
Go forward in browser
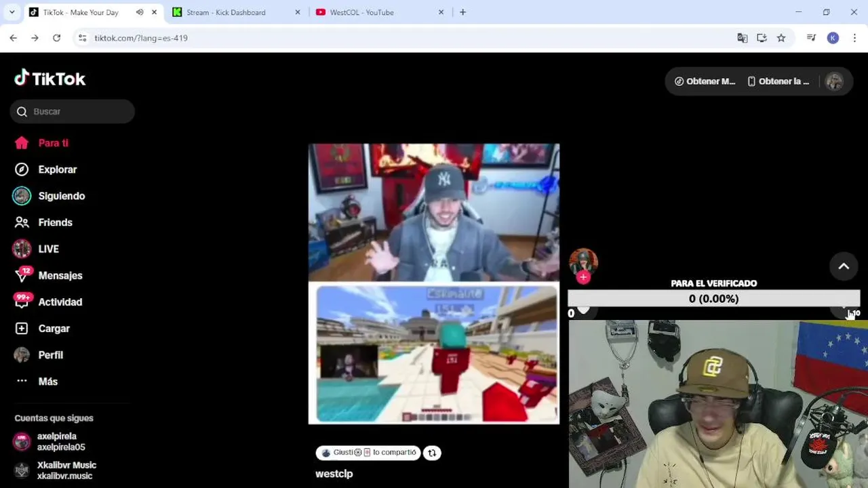click(x=35, y=38)
